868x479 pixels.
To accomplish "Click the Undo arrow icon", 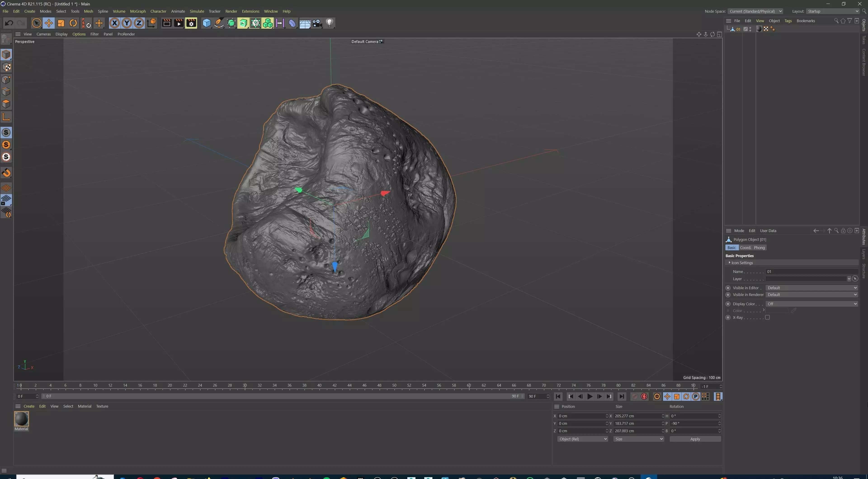I will tap(9, 23).
